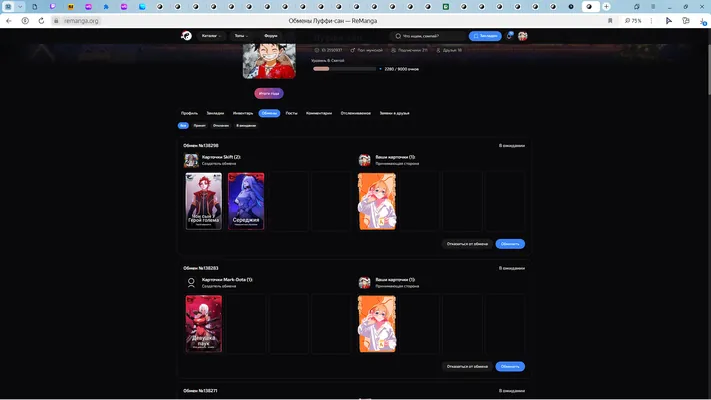Add a new browser tab with plus
Image resolution: width=711 pixels, height=400 pixels.
[606, 6]
